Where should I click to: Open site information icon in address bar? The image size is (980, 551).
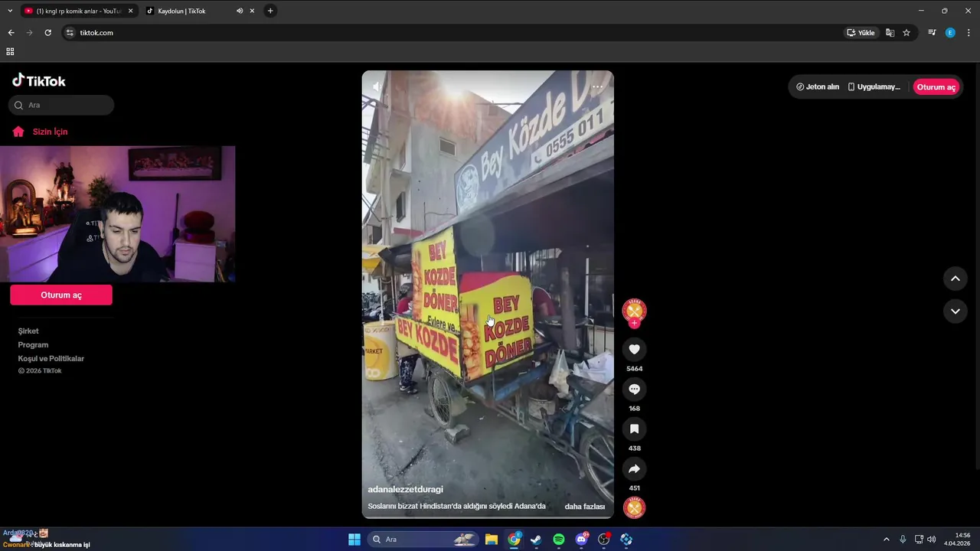click(70, 33)
